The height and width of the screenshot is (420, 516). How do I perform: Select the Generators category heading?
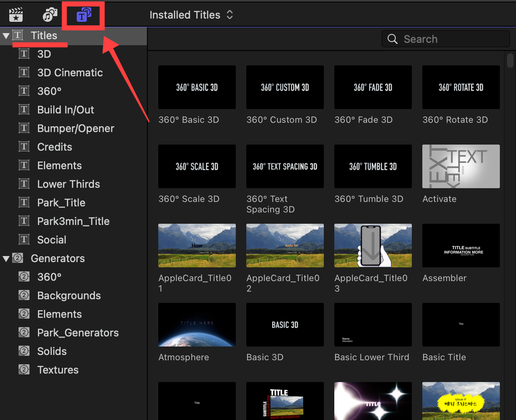[x=58, y=258]
